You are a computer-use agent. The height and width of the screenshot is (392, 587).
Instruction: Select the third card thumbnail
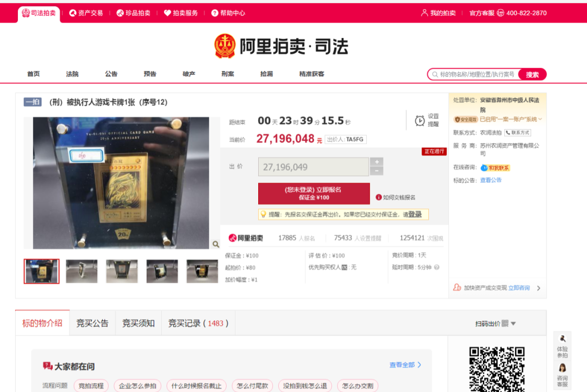[x=122, y=271]
